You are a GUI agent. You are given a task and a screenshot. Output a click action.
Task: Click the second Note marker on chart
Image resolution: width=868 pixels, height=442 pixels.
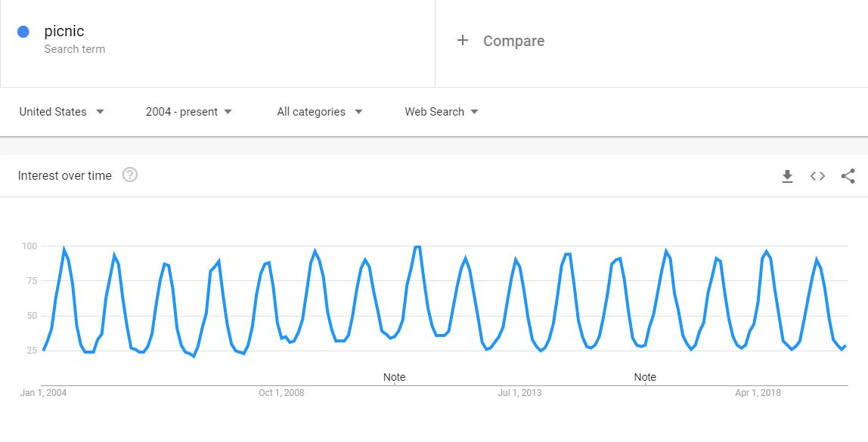[645, 377]
